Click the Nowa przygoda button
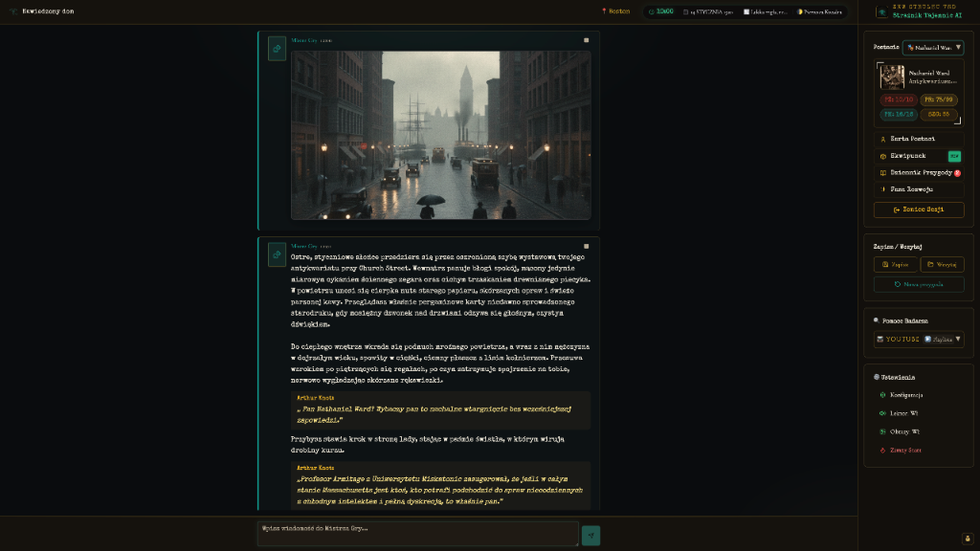Screen dimensions: 980x551 pyautogui.click(x=919, y=284)
